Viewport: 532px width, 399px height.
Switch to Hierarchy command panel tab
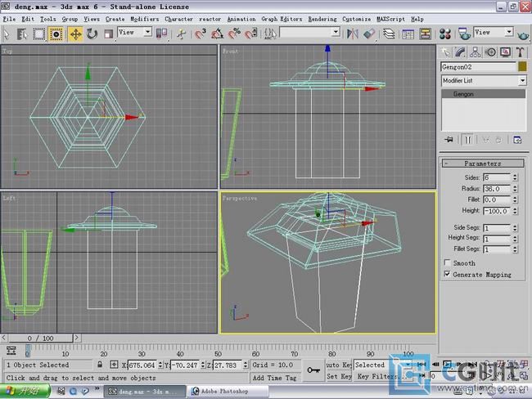pyautogui.click(x=476, y=52)
